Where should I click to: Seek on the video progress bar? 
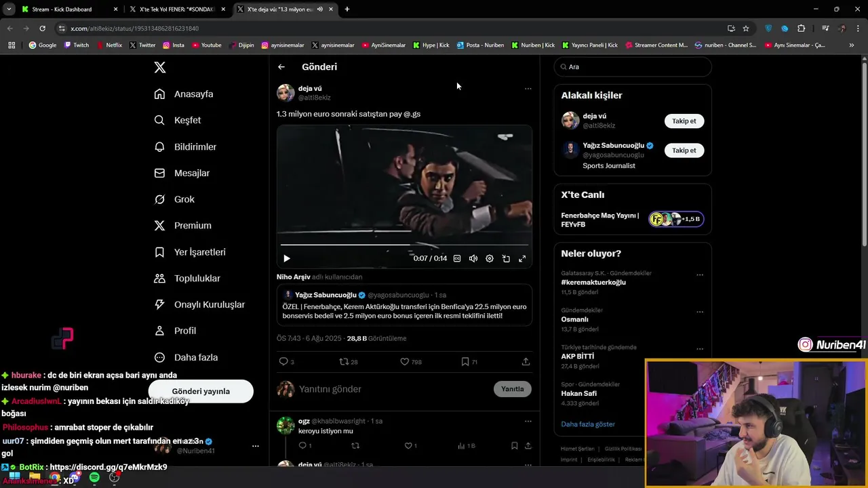pos(404,245)
